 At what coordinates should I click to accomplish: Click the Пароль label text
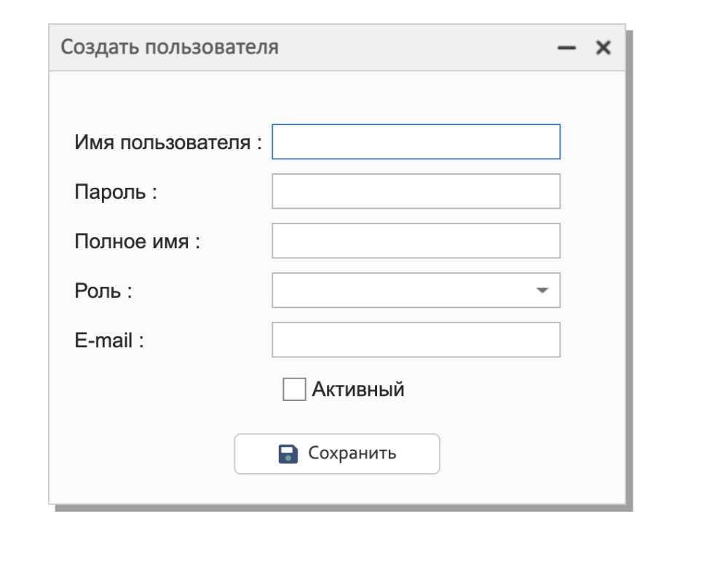(x=116, y=191)
